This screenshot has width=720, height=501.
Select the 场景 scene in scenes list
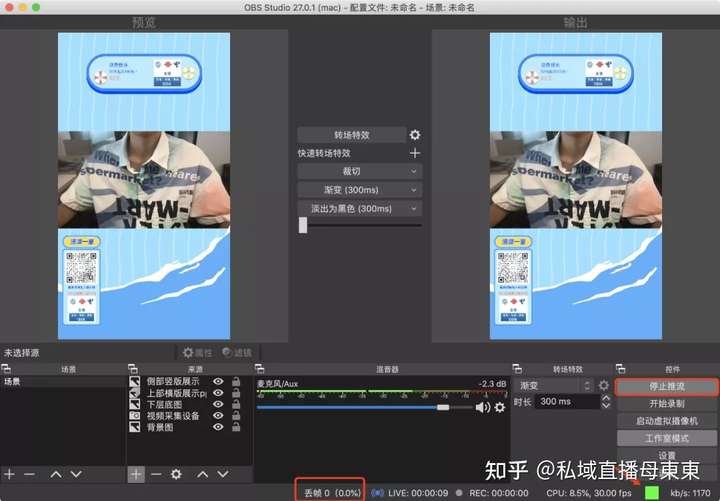pos(63,382)
